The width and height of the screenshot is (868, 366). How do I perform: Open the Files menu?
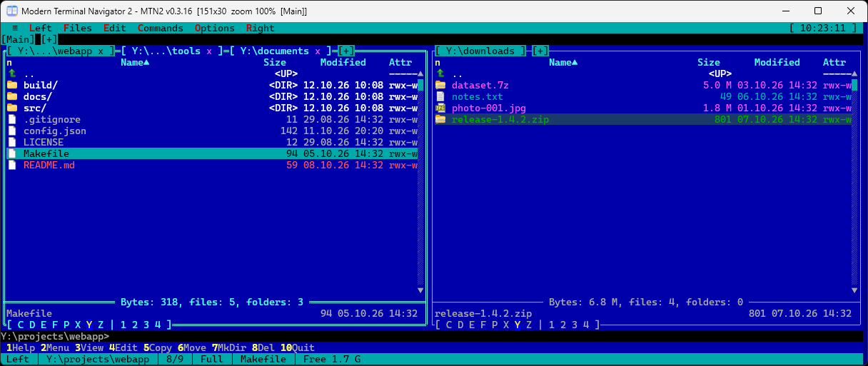tap(78, 28)
